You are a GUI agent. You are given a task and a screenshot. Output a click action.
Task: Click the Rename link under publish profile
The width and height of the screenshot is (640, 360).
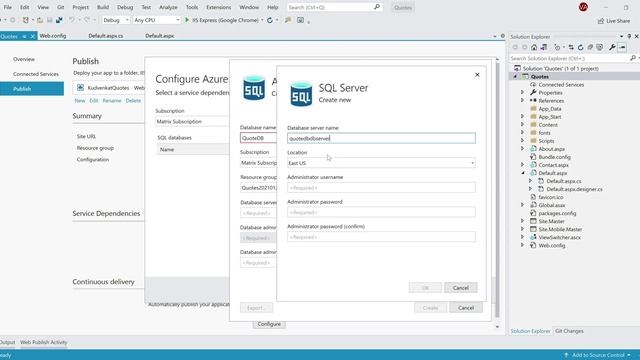click(x=112, y=100)
